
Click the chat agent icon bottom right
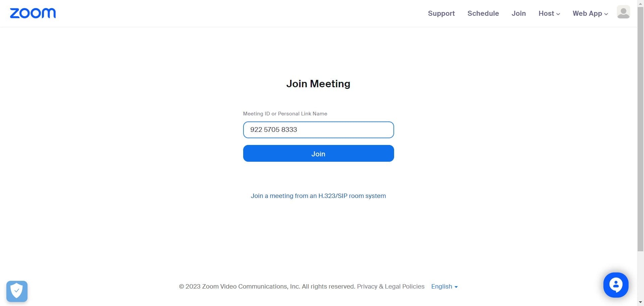pyautogui.click(x=615, y=285)
